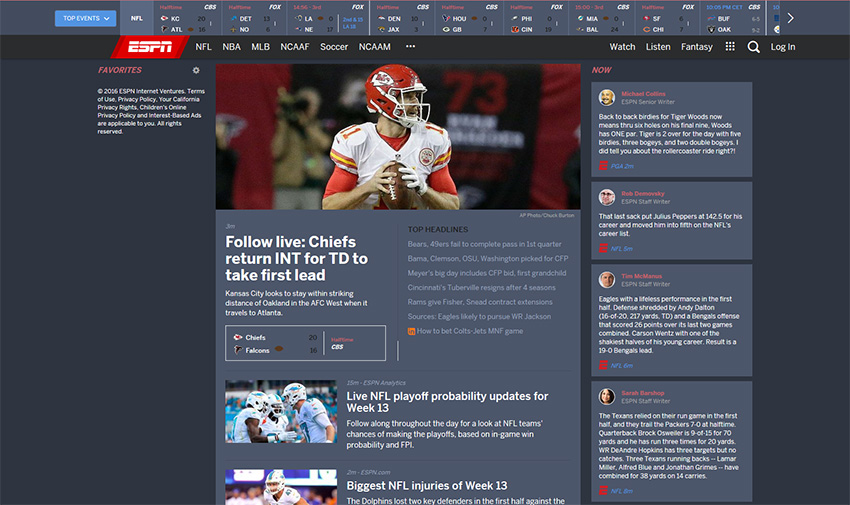Advance scoreboard with right arrow
Viewport: 850px width, 505px height.
[x=790, y=18]
